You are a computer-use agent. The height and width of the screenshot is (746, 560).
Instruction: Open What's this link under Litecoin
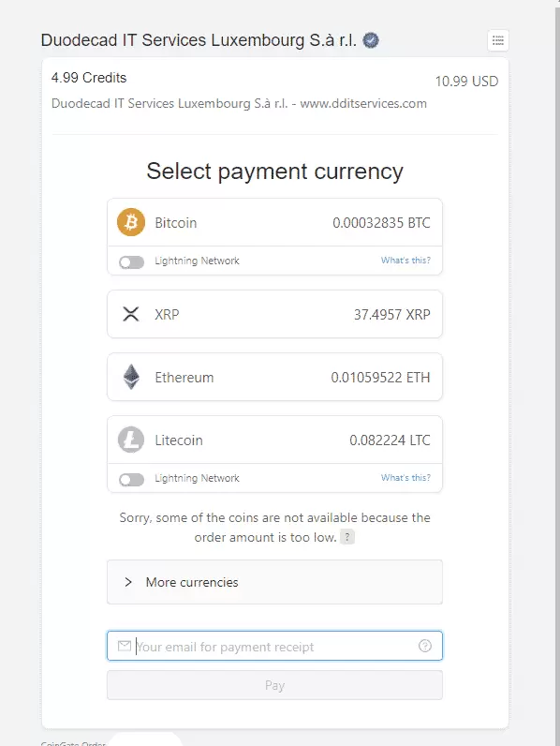(x=405, y=478)
